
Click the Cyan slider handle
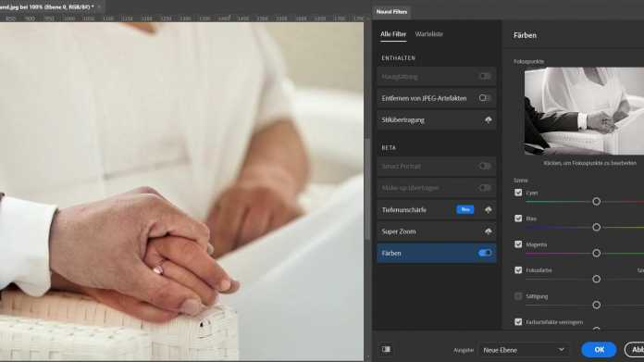[597, 201]
